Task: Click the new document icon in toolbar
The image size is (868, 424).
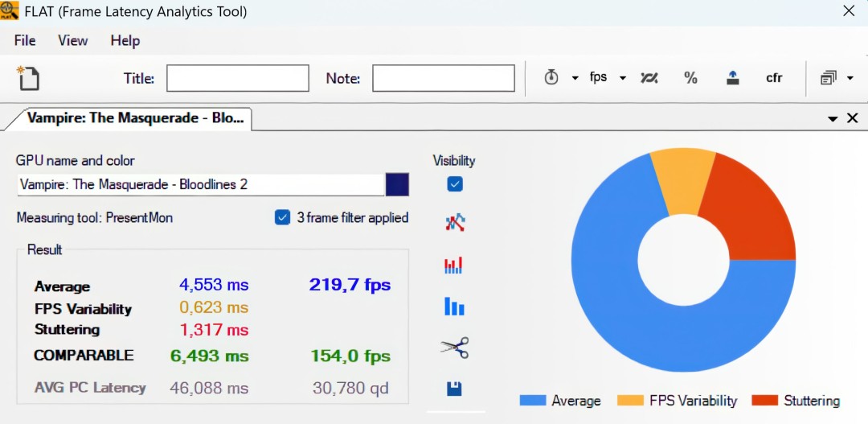Action: coord(28,78)
